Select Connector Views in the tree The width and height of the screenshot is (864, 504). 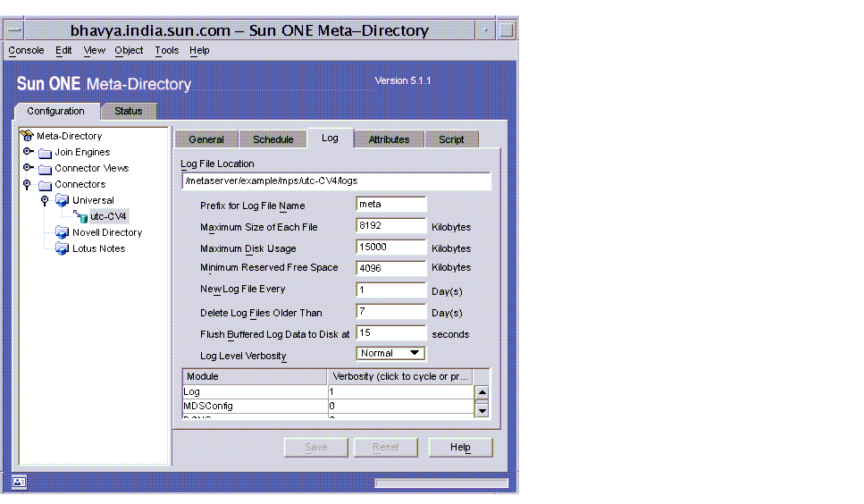tap(92, 168)
